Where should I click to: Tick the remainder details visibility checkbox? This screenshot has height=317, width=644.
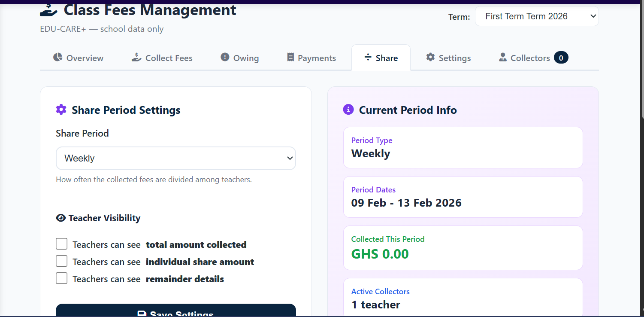point(62,278)
